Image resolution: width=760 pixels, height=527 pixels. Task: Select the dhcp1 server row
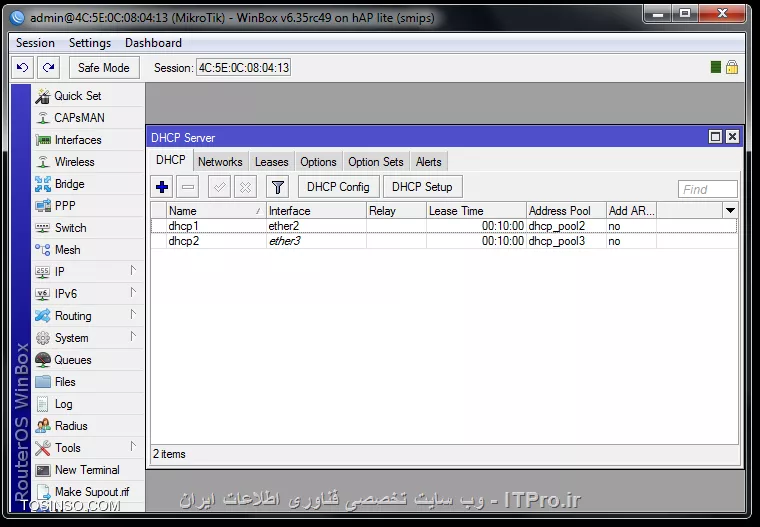click(444, 226)
